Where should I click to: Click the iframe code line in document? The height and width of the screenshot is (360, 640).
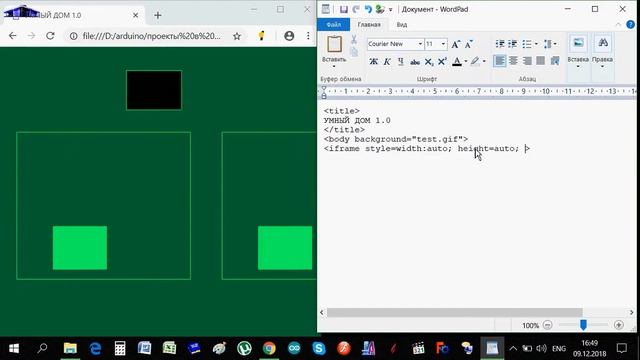coord(426,149)
